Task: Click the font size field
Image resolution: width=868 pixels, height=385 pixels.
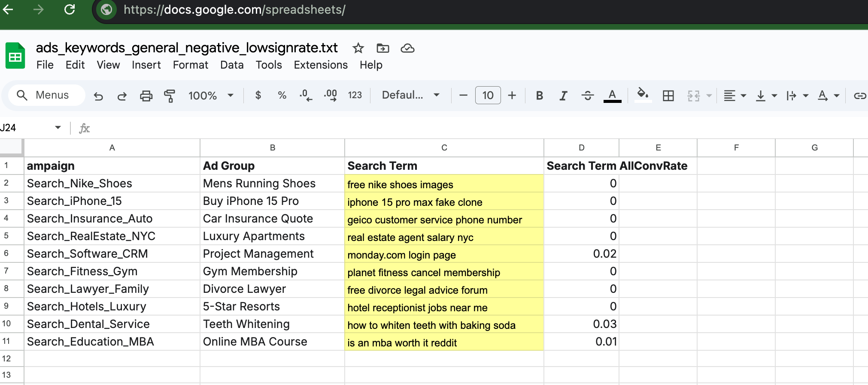Action: click(488, 95)
